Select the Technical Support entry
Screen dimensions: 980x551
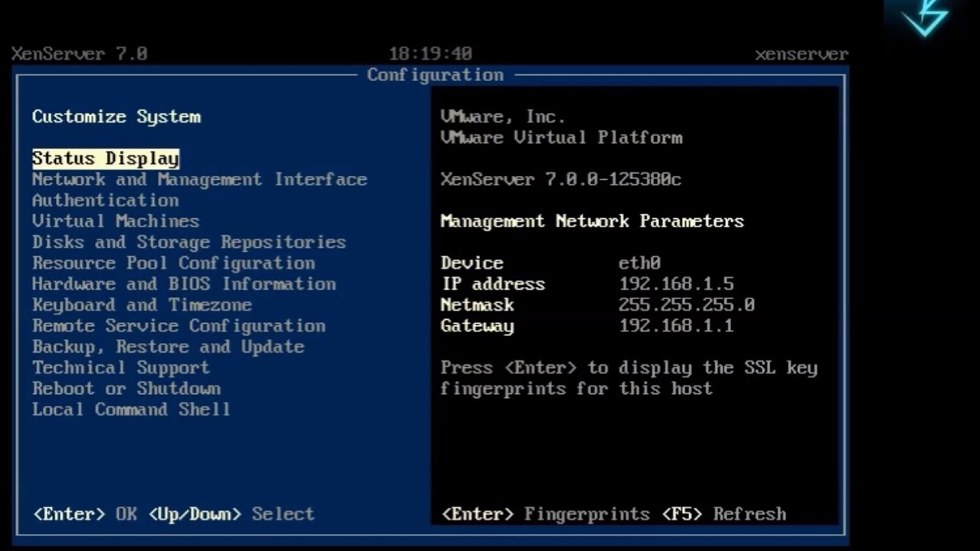(x=121, y=368)
